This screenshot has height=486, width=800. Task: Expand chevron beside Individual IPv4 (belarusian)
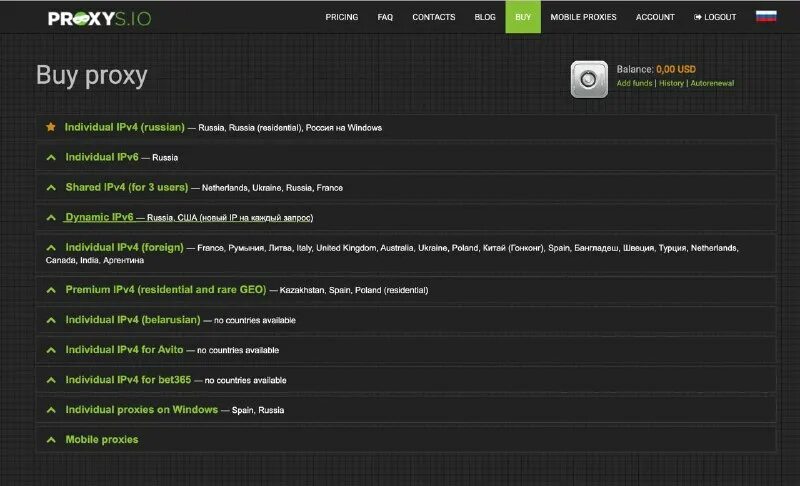point(51,320)
